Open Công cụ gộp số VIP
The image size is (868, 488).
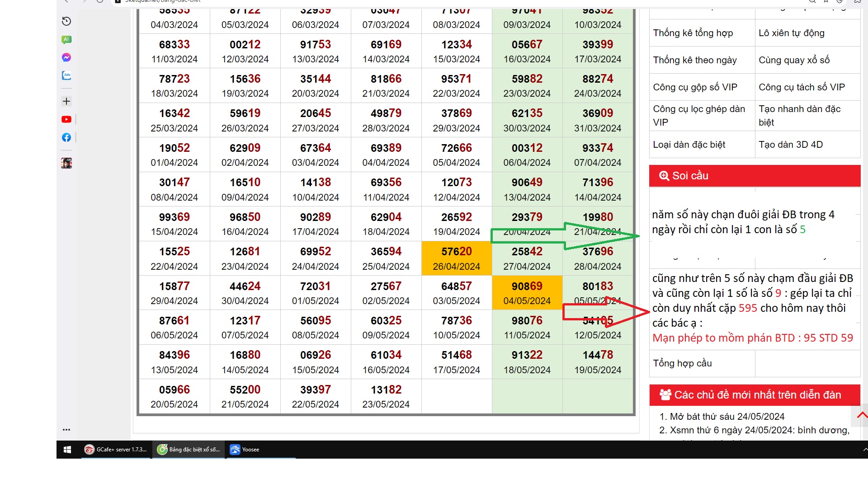point(695,87)
